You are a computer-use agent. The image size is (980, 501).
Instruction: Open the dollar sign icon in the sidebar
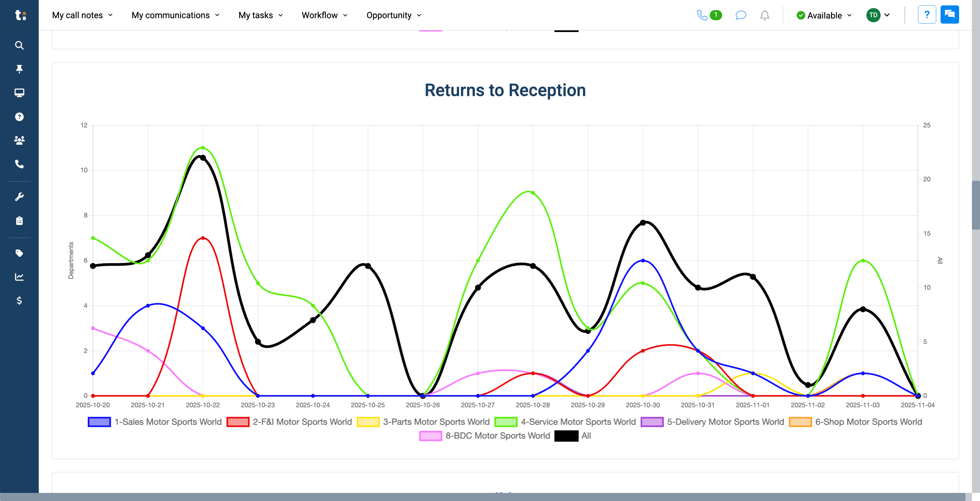click(x=20, y=300)
